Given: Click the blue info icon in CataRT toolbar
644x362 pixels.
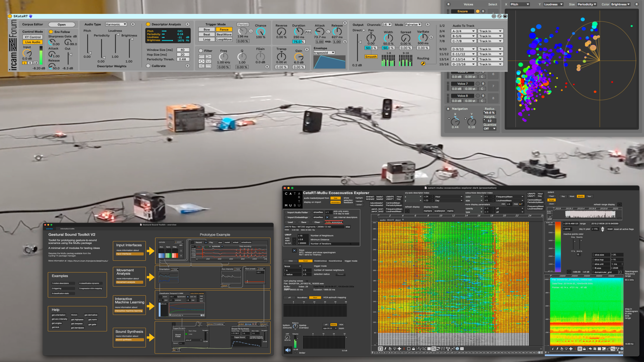Looking at the screenshot, I should [x=457, y=349].
